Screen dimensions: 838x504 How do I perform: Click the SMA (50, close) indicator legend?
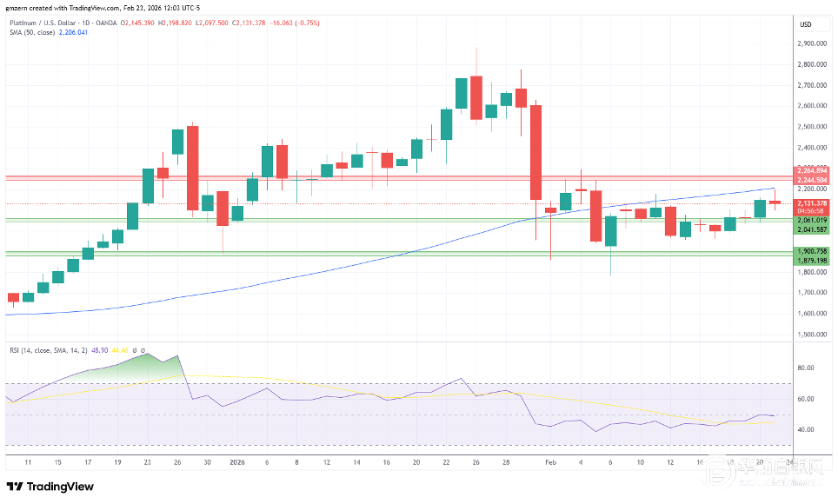click(30, 32)
